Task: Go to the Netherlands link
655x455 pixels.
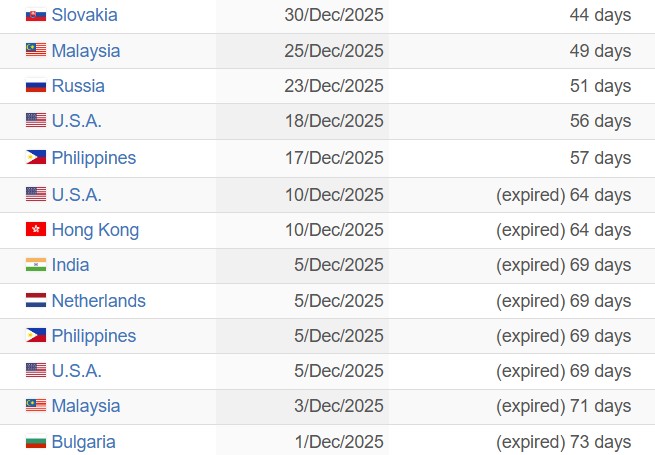Action: point(98,301)
